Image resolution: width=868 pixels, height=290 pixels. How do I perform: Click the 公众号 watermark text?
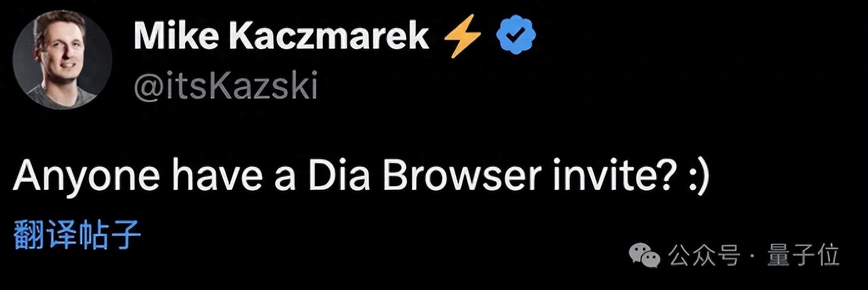(x=704, y=254)
